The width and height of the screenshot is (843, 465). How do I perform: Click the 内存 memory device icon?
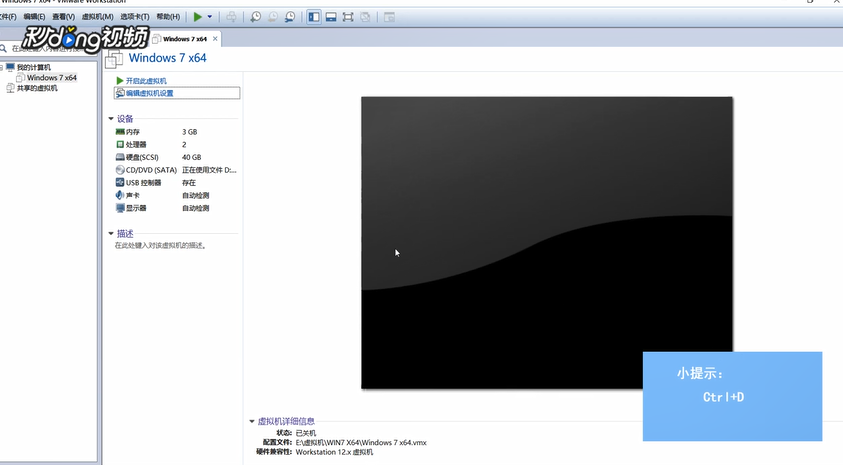coord(120,132)
